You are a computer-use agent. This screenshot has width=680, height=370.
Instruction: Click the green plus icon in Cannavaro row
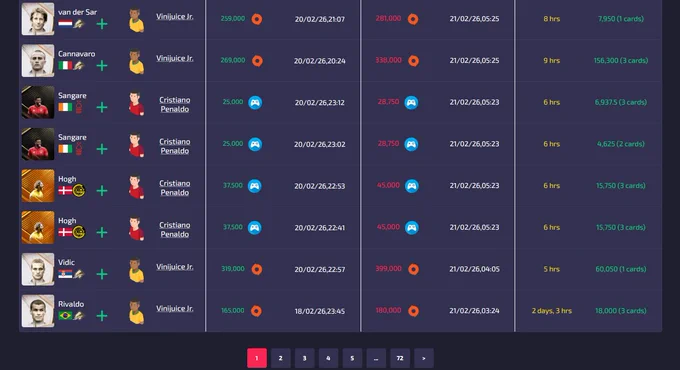tap(102, 65)
